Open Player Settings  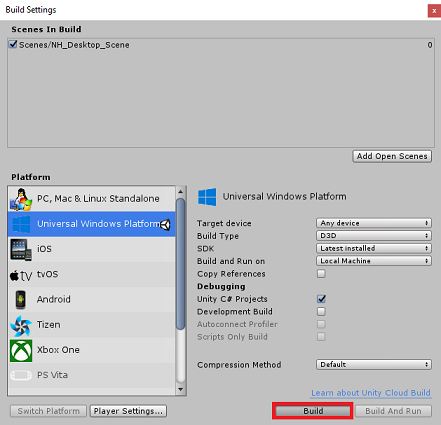(x=128, y=411)
